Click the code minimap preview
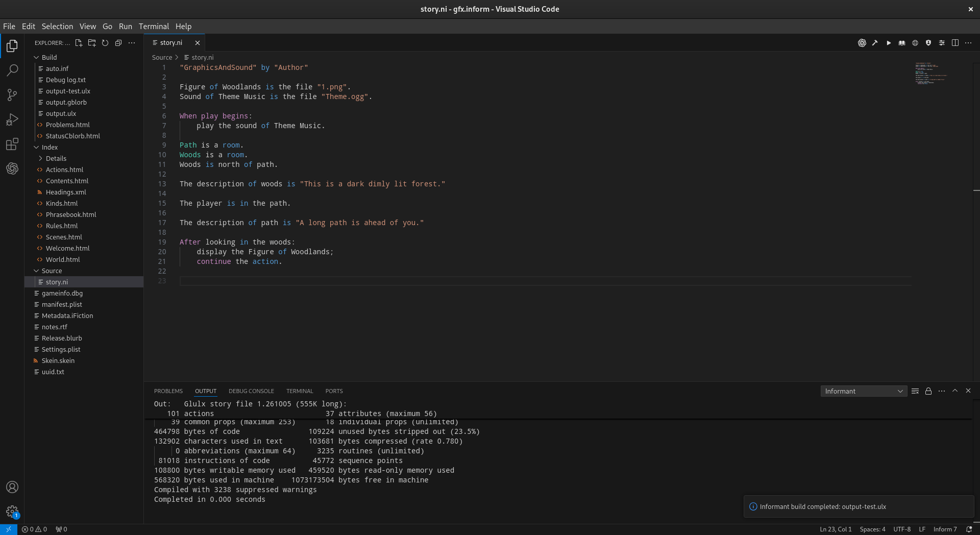Image resolution: width=980 pixels, height=535 pixels. pos(932,74)
